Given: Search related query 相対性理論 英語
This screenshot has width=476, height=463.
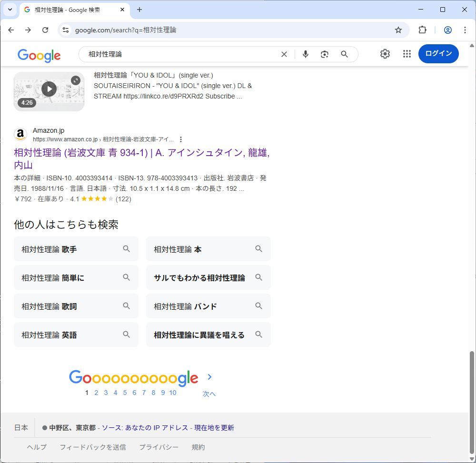Looking at the screenshot, I should (x=76, y=335).
